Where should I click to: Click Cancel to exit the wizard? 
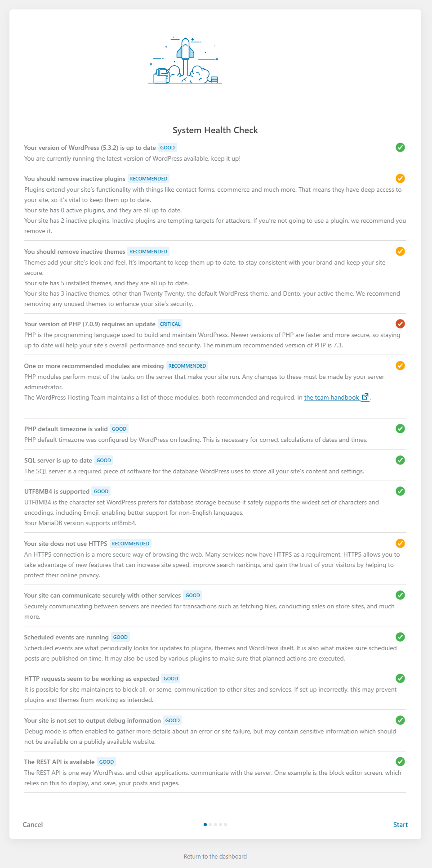(x=33, y=824)
